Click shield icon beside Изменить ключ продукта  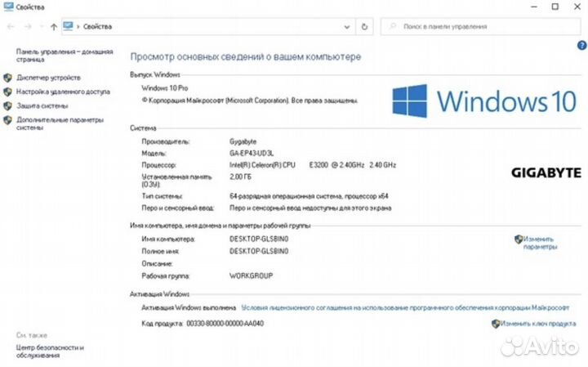(496, 324)
